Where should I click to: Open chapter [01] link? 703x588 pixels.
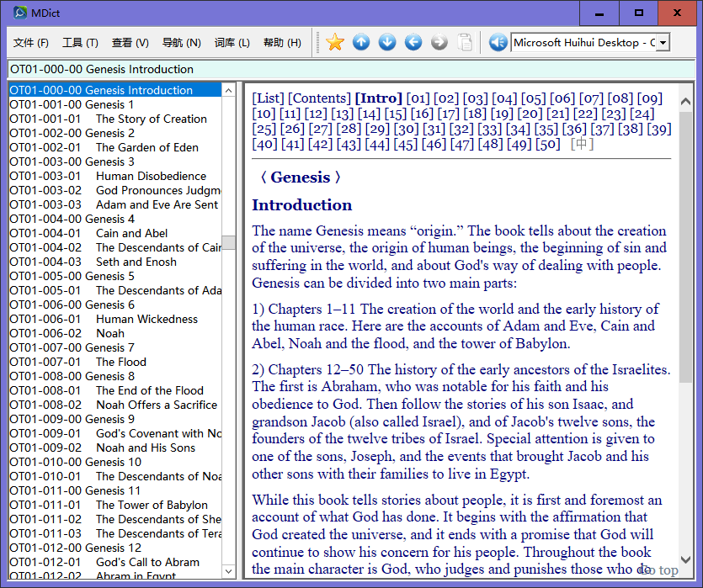pyautogui.click(x=418, y=98)
